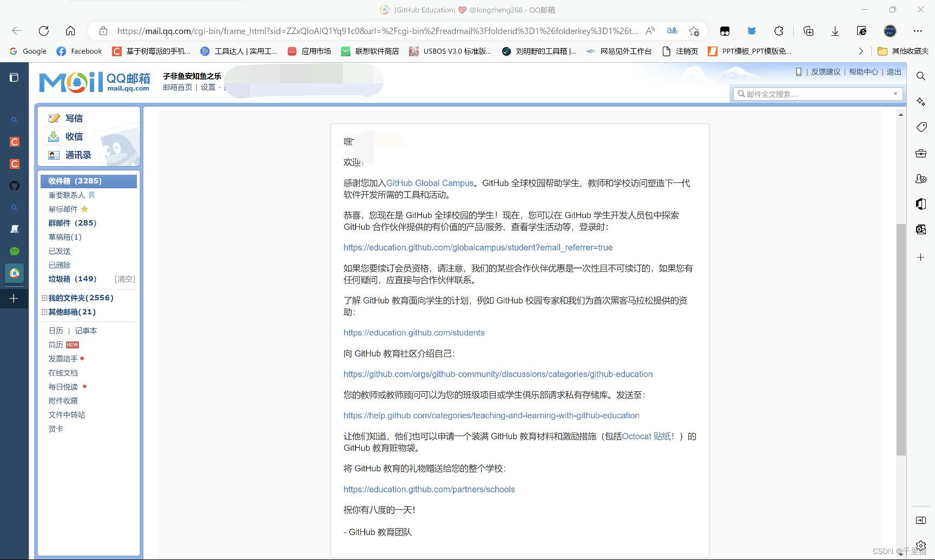The height and width of the screenshot is (560, 935).
Task: Open github-community discussions link
Action: pyautogui.click(x=498, y=374)
